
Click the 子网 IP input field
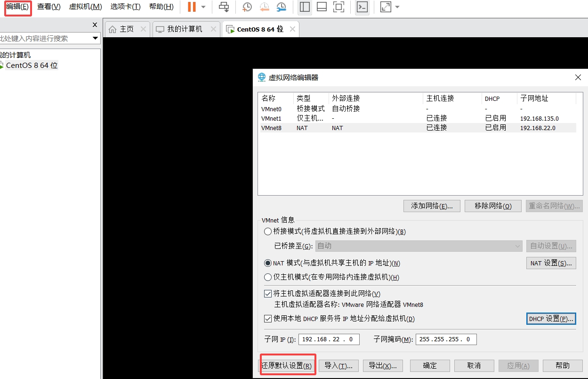tap(329, 339)
